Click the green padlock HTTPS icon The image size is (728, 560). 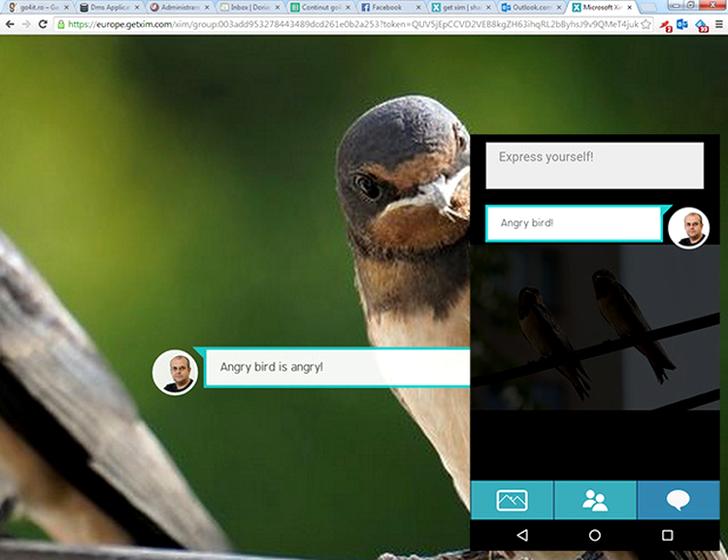[x=61, y=24]
